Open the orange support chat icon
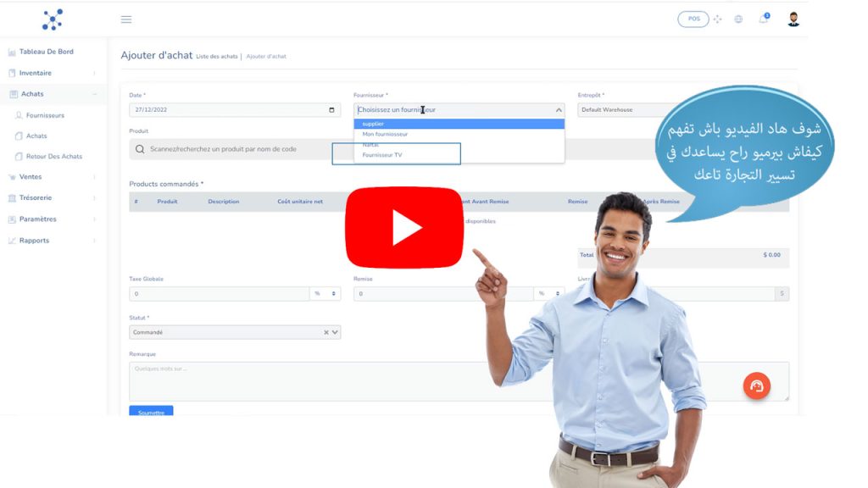The width and height of the screenshot is (868, 488). (x=756, y=385)
